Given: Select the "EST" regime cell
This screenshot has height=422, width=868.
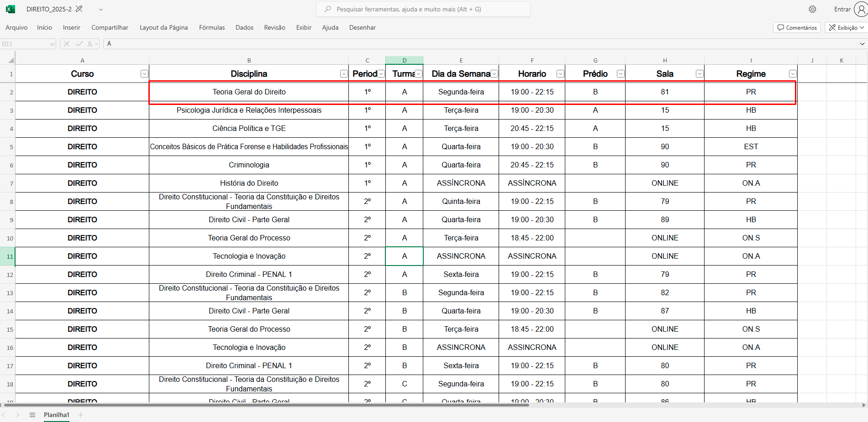Looking at the screenshot, I should (751, 147).
